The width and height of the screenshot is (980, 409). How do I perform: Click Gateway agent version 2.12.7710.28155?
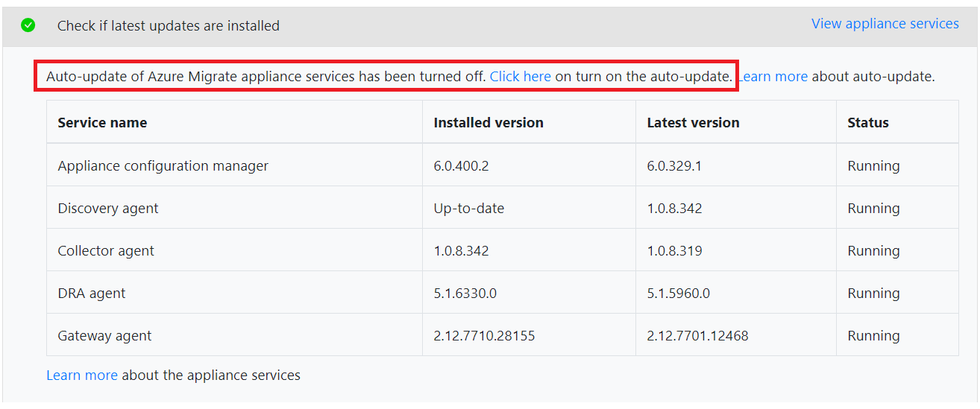tap(484, 336)
